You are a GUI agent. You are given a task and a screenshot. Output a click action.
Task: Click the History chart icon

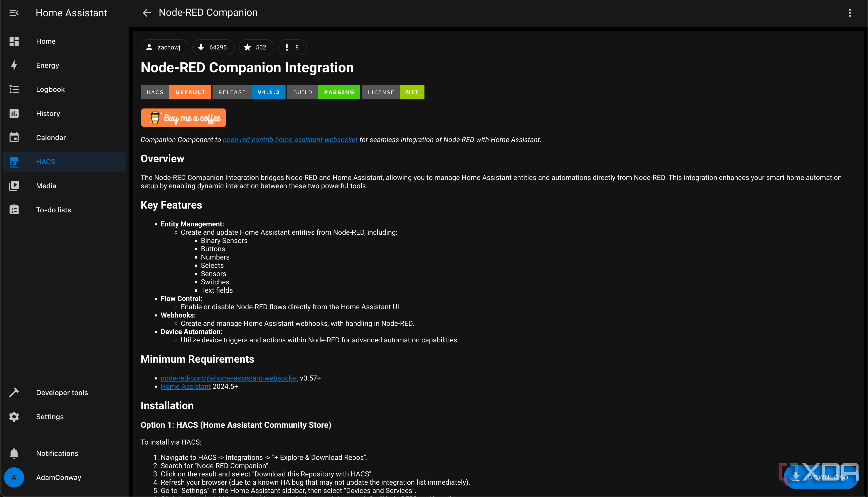point(14,113)
